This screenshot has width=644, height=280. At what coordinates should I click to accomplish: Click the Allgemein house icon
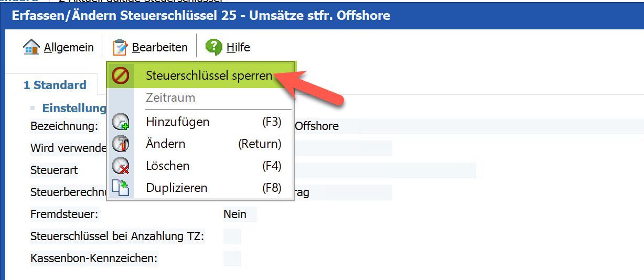(x=31, y=47)
